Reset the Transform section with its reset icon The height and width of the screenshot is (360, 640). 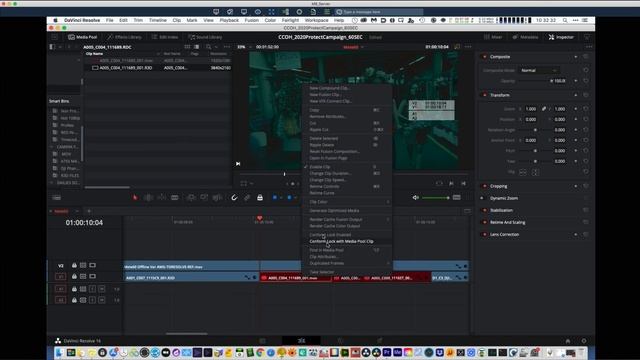586,95
